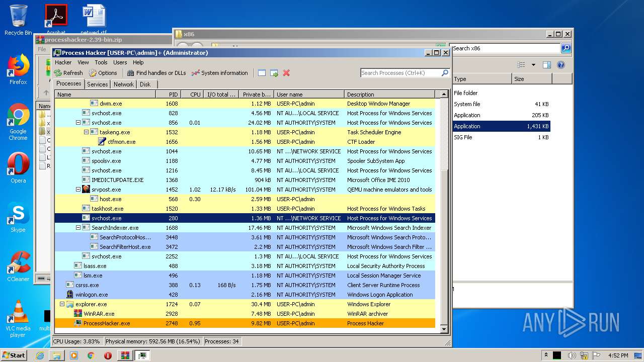
Task: Click the red X terminate icon
Action: coord(286,73)
